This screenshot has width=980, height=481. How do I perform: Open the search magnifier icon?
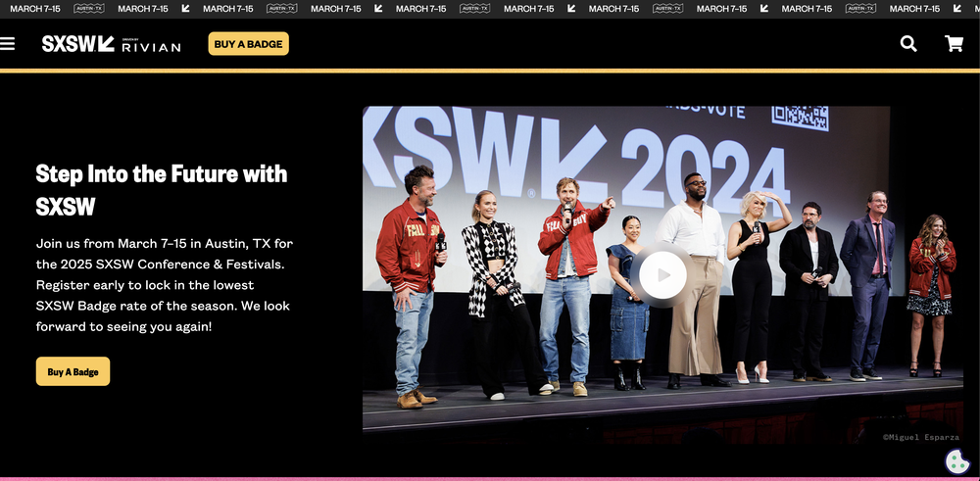908,44
